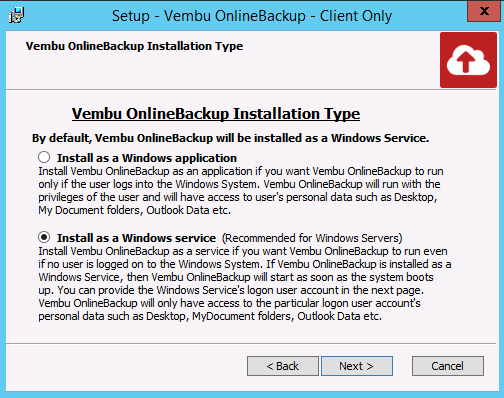Click the window title 'Setup - Vembu OnlineBackup - Client Only'
Screen dimensions: 504x398
(x=252, y=16)
